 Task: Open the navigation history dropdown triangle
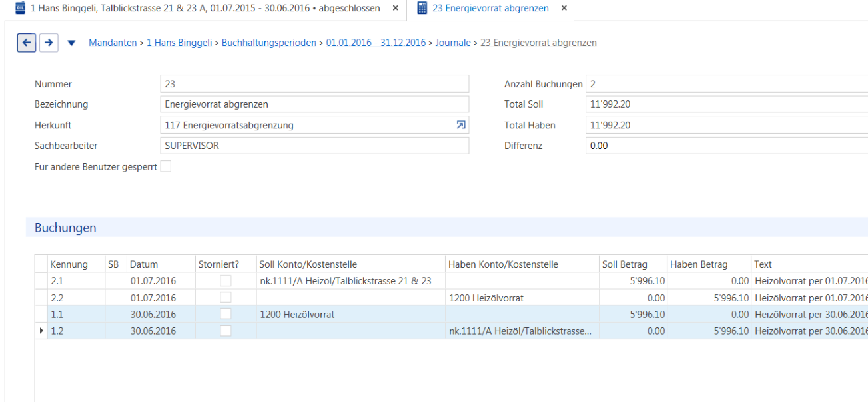pos(71,43)
